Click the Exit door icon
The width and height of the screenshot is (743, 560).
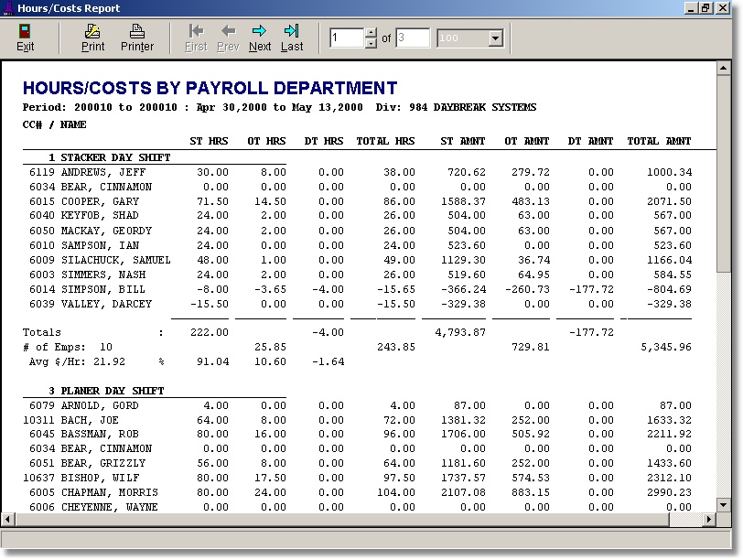click(25, 31)
